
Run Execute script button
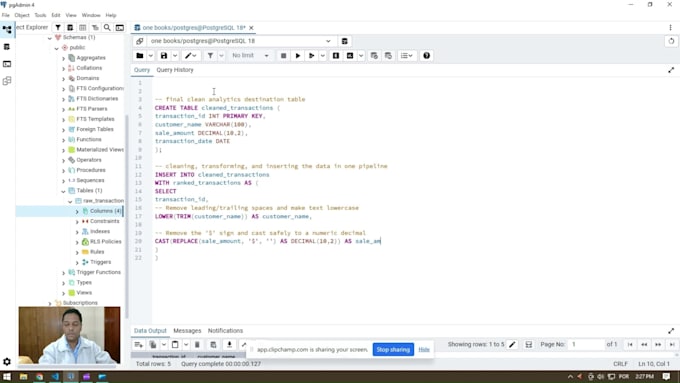(x=311, y=56)
